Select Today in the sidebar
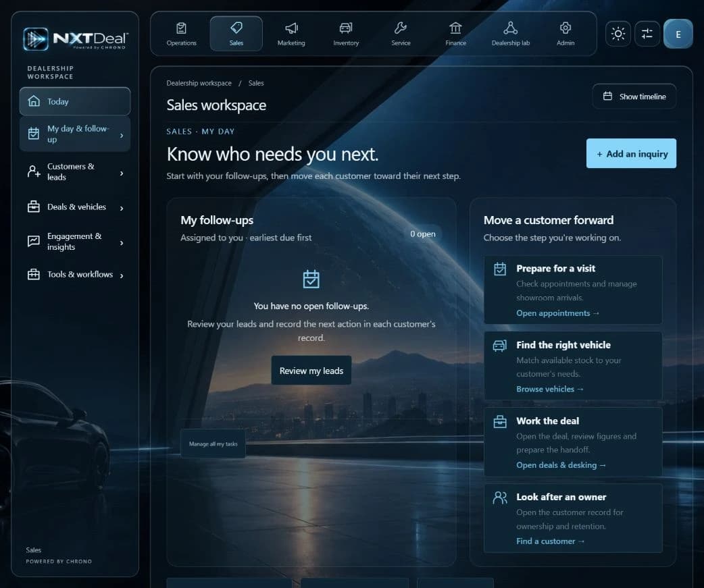This screenshot has height=588, width=704. pyautogui.click(x=75, y=101)
